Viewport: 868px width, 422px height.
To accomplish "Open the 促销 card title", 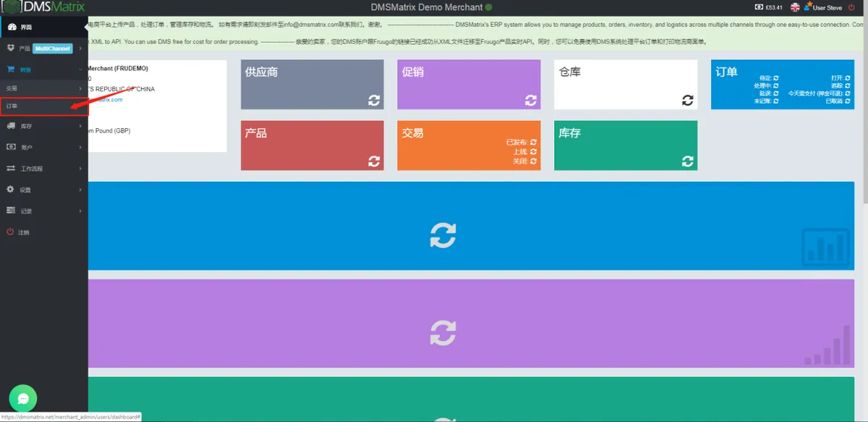I will pyautogui.click(x=413, y=72).
